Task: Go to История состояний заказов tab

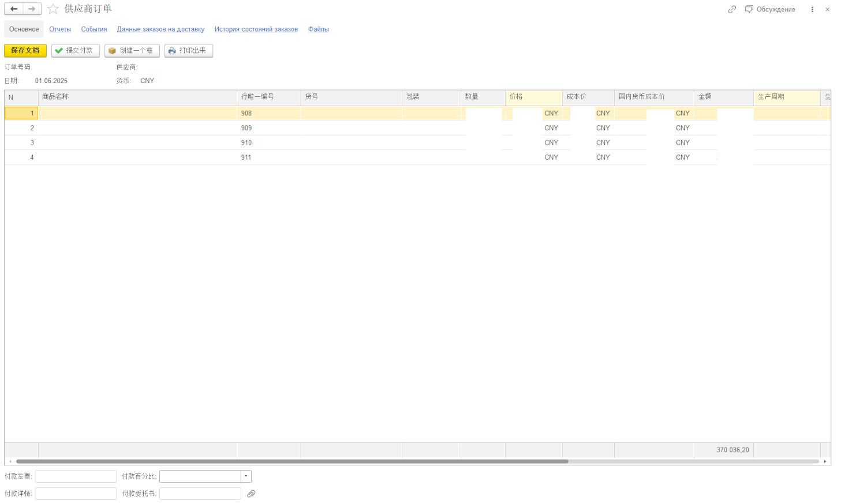Action: coord(256,29)
